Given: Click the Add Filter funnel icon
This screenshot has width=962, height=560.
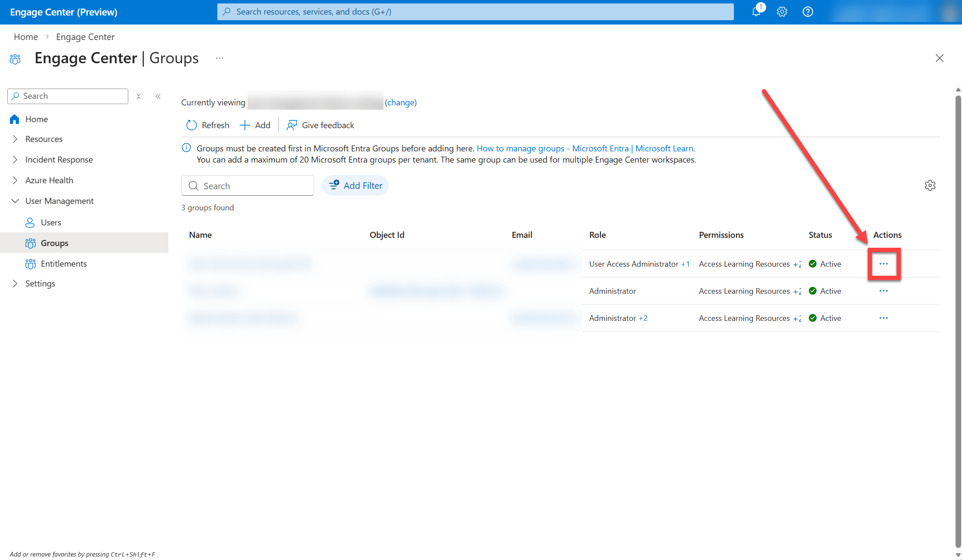Looking at the screenshot, I should tap(334, 185).
